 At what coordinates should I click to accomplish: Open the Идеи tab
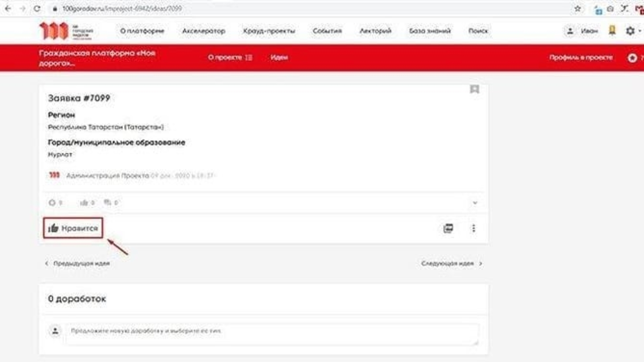click(279, 58)
